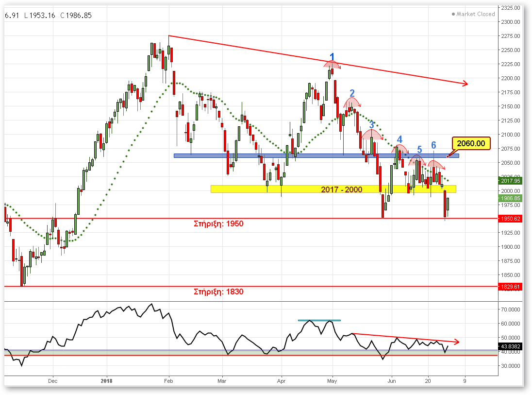Click the 2150.00 price axis label
The height and width of the screenshot is (395, 532).
[511, 106]
